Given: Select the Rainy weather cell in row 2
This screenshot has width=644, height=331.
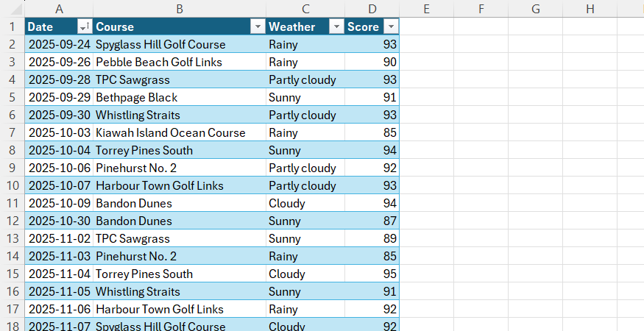Looking at the screenshot, I should (x=305, y=44).
